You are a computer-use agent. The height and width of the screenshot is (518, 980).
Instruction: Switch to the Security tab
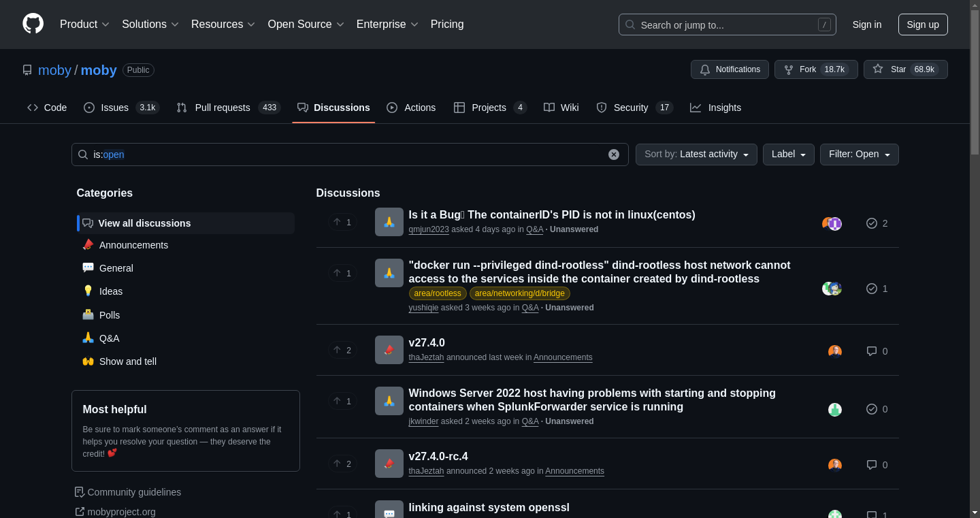634,108
